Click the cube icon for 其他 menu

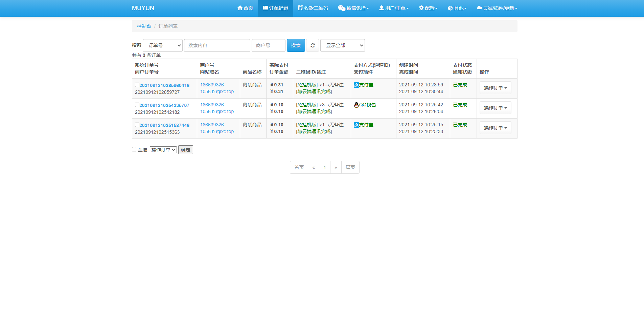pyautogui.click(x=450, y=8)
